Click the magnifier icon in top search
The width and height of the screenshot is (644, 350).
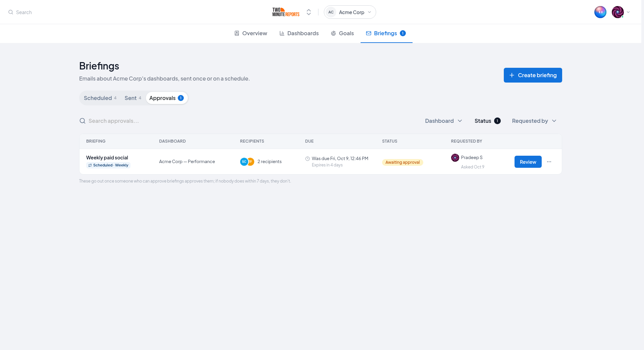pyautogui.click(x=11, y=12)
